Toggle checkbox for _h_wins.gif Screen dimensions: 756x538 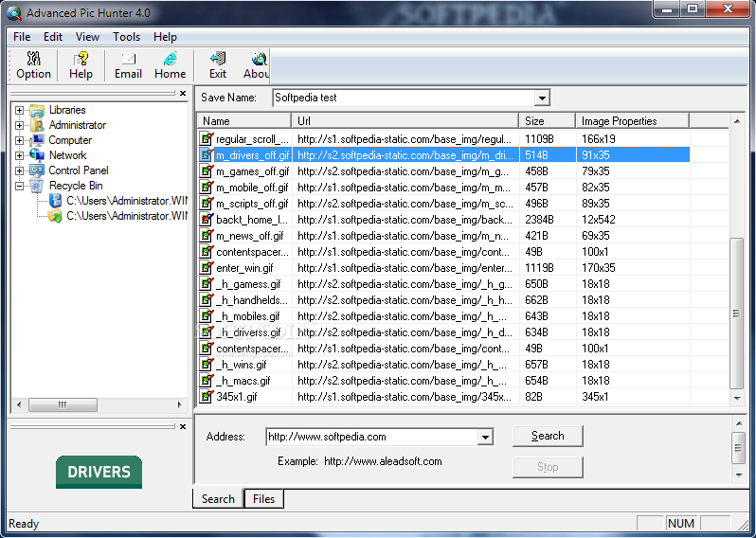[207, 365]
